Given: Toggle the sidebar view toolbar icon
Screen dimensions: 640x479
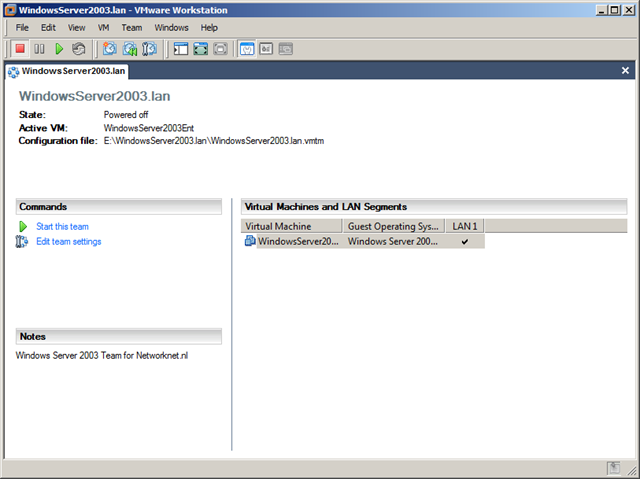Looking at the screenshot, I should pyautogui.click(x=180, y=49).
